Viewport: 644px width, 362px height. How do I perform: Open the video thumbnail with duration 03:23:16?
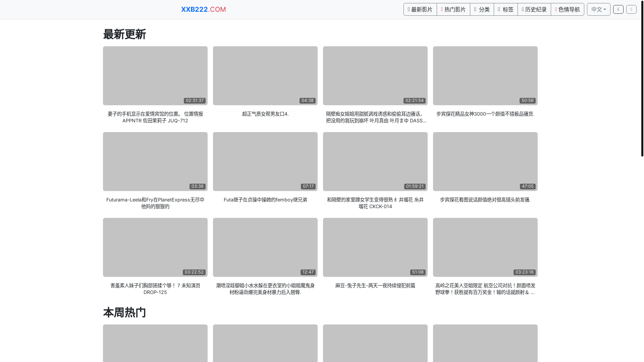[x=485, y=247]
